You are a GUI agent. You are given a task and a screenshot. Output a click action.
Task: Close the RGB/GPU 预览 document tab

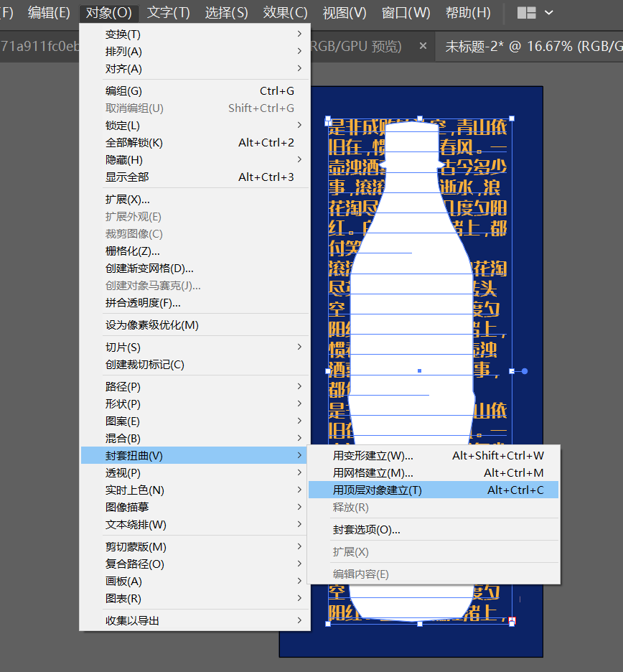(423, 45)
